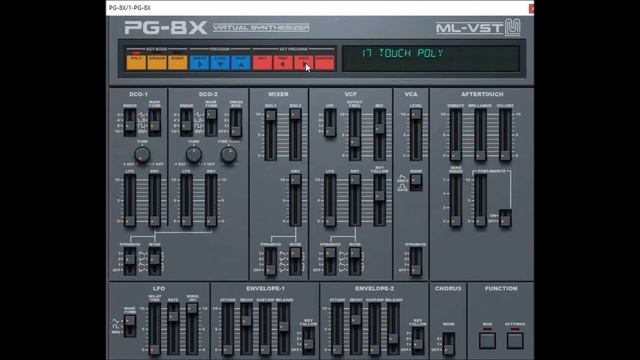Click the Mixer ENV amount slider
Image resolution: width=640 pixels, height=360 pixels.
point(296,200)
